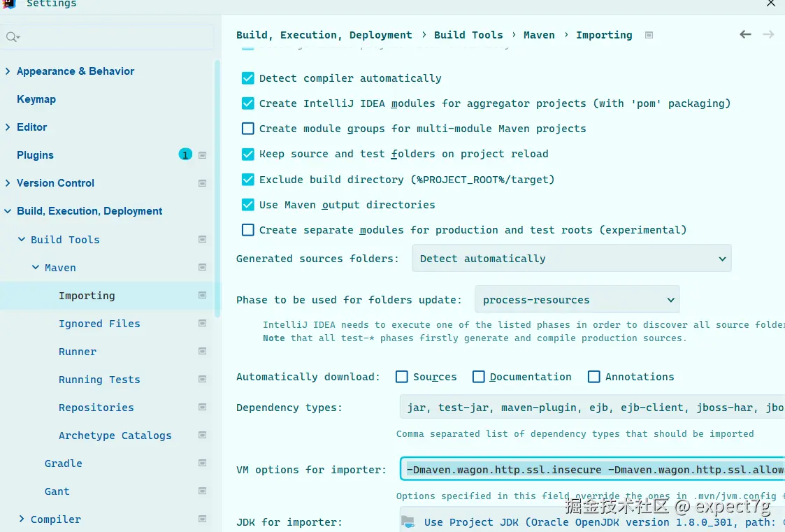Click the Dependency types text field
785x532 pixels.
(592, 408)
